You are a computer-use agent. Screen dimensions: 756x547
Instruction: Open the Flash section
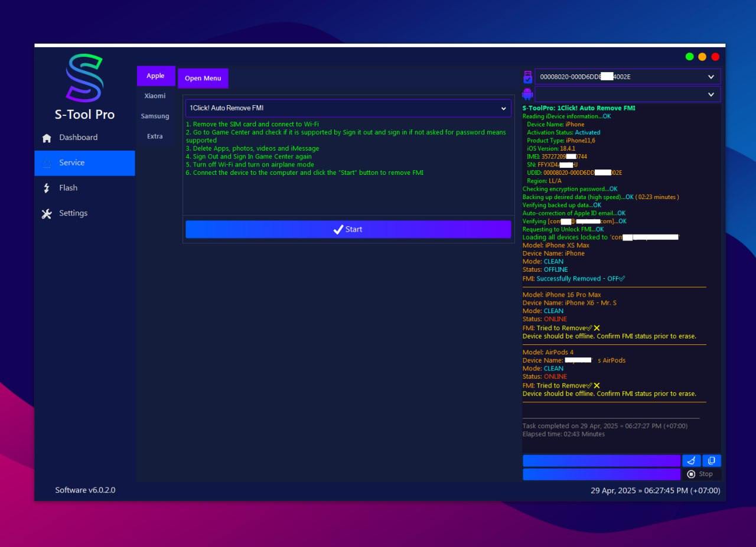pos(84,188)
